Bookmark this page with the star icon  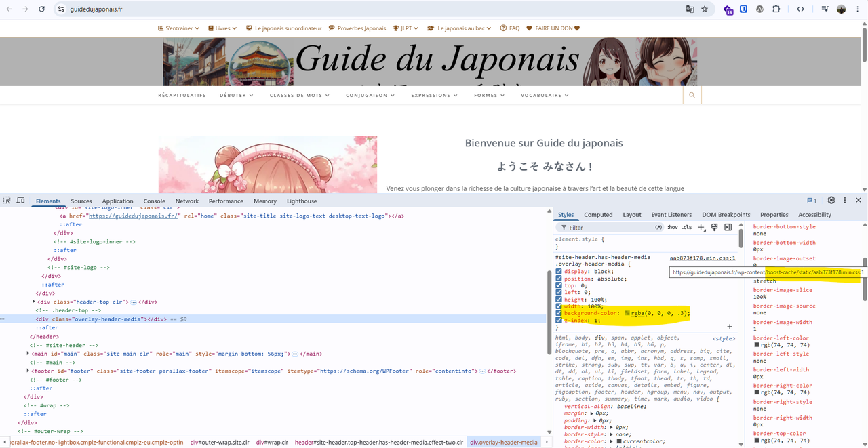[x=705, y=9]
